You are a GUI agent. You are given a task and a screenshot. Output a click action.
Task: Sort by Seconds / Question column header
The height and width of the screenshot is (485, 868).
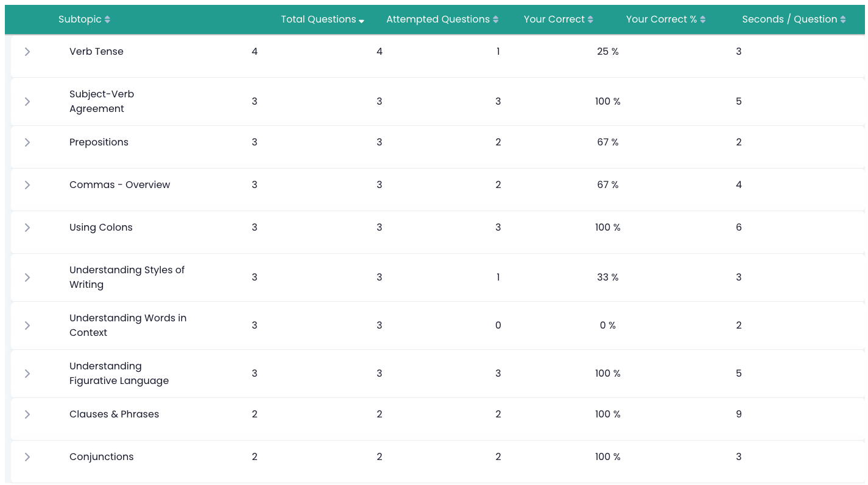pos(789,19)
